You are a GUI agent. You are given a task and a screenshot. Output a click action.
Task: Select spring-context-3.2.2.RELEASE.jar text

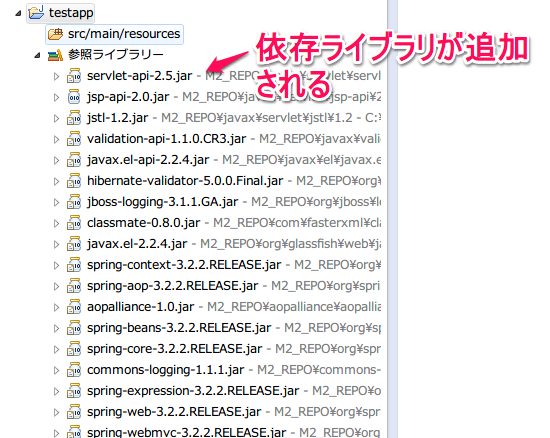pos(184,265)
